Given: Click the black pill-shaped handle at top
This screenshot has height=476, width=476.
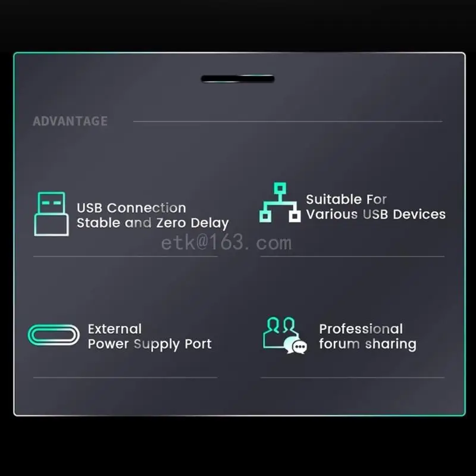Looking at the screenshot, I should [x=237, y=79].
